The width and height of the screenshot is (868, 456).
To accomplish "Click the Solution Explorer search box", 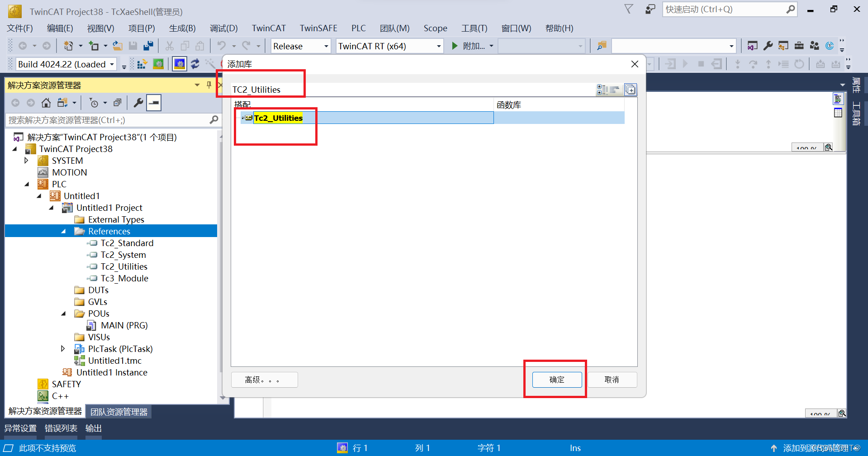I will (113, 120).
